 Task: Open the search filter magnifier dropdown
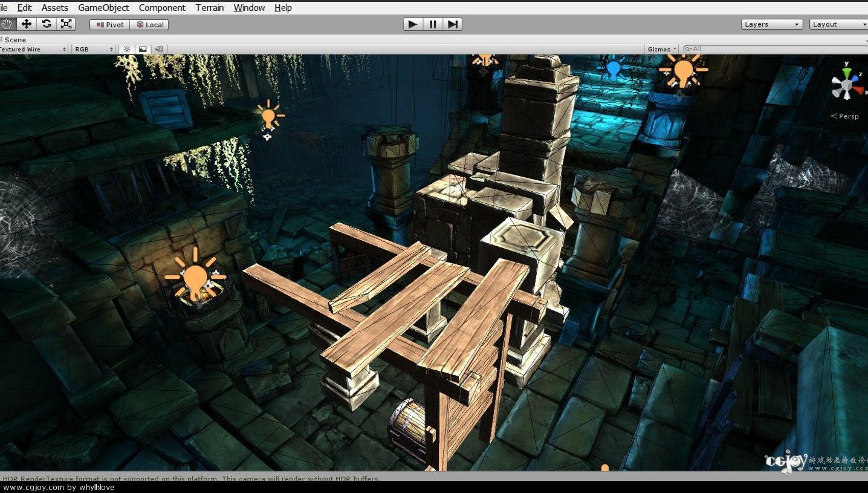click(x=688, y=49)
